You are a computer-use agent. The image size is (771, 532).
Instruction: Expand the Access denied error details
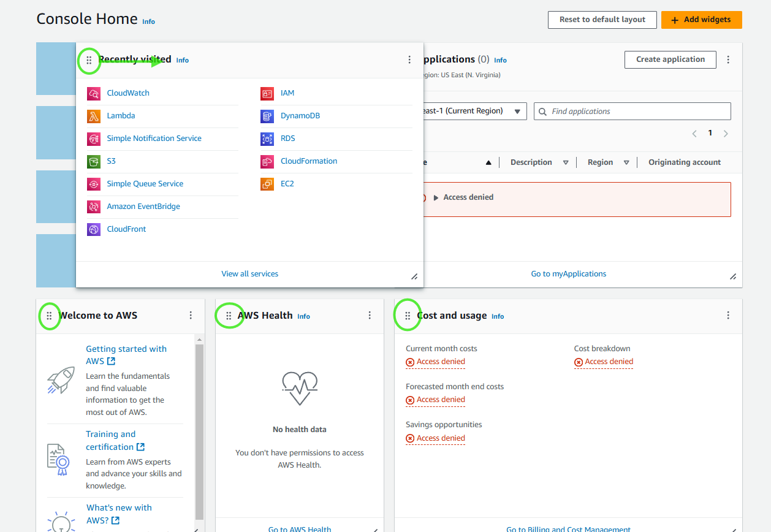[x=436, y=197]
